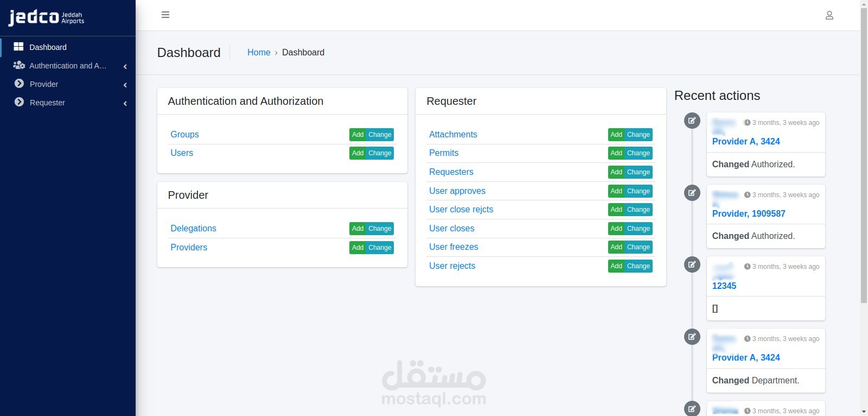
Task: Click Change button for User approves
Action: tap(639, 191)
